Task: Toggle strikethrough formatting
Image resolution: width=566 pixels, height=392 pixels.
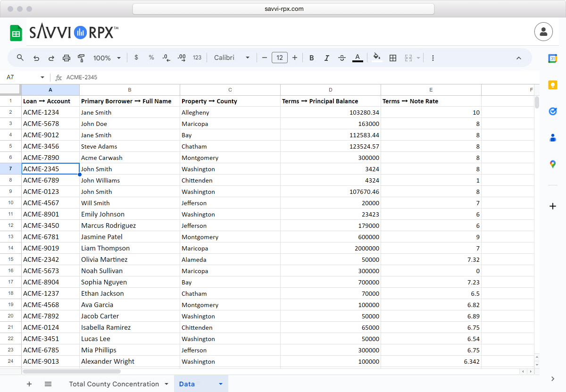Action: (342, 58)
